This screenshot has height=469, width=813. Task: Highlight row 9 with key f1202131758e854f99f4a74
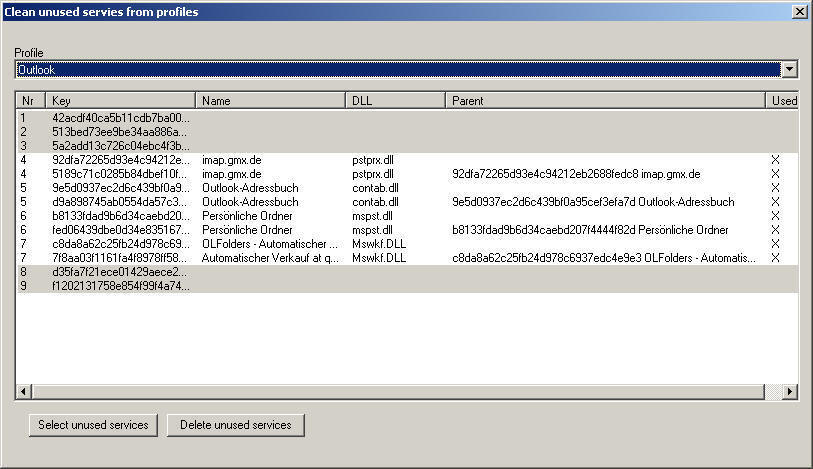[120, 286]
